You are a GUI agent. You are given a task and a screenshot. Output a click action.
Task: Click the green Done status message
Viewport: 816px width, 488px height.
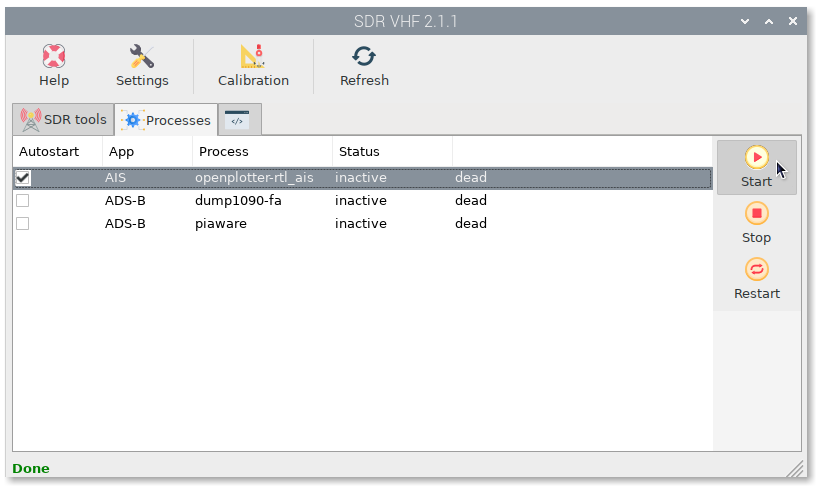[31, 469]
